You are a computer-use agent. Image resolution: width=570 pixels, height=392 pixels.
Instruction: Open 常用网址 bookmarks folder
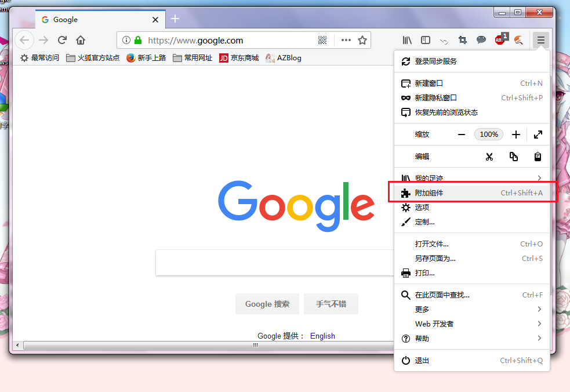pyautogui.click(x=193, y=58)
